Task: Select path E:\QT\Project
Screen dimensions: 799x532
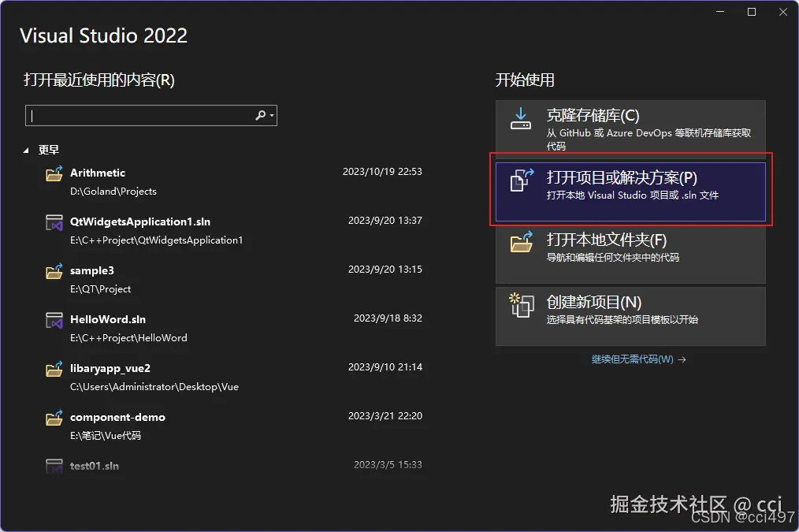Action: coord(100,289)
